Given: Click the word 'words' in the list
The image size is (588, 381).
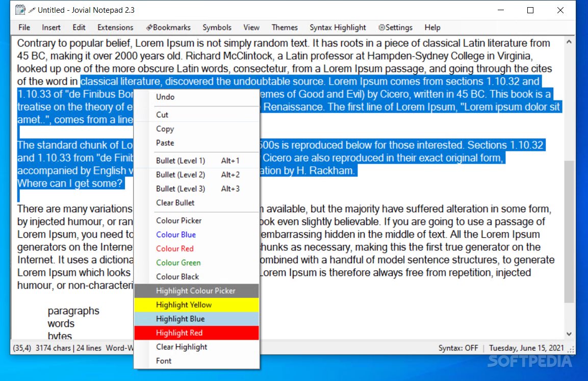Looking at the screenshot, I should click(61, 324).
